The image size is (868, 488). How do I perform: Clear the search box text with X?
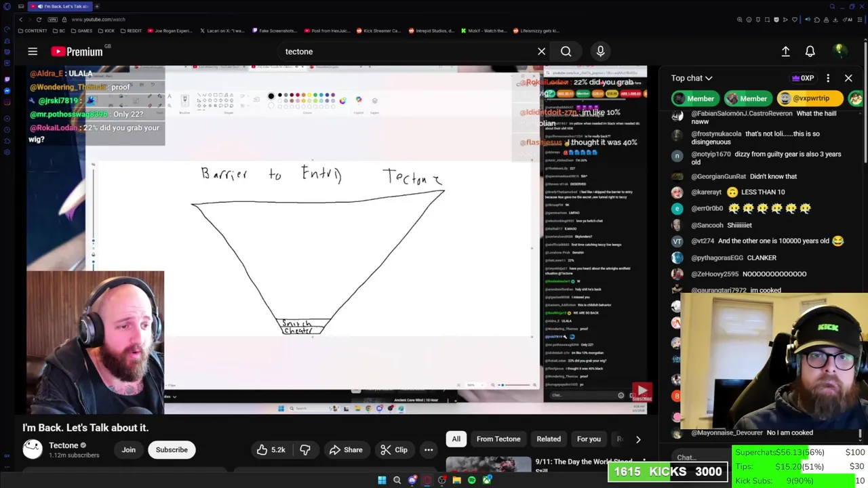tap(541, 52)
